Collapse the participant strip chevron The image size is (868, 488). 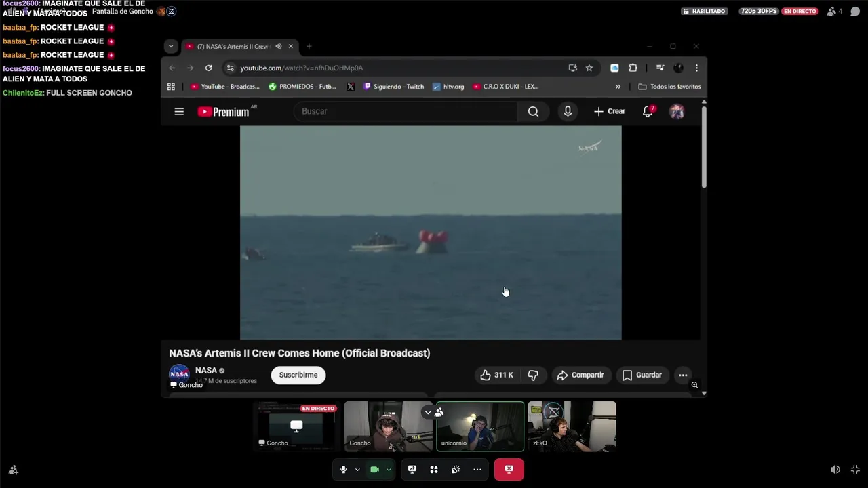(428, 412)
